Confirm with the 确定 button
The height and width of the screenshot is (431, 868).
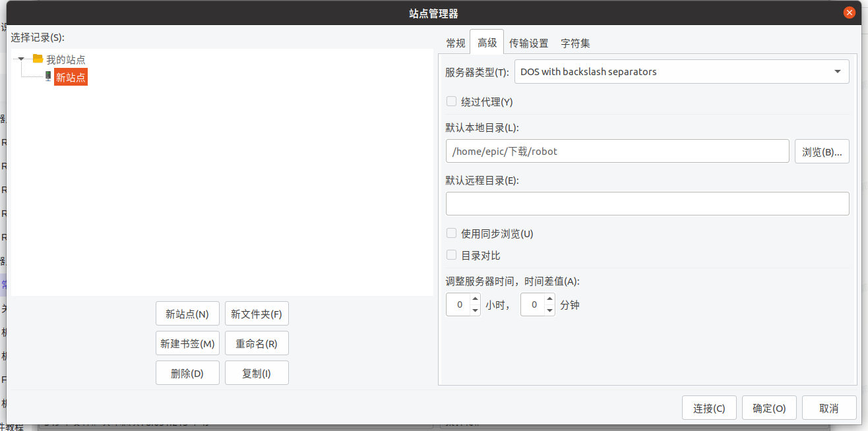tap(768, 408)
